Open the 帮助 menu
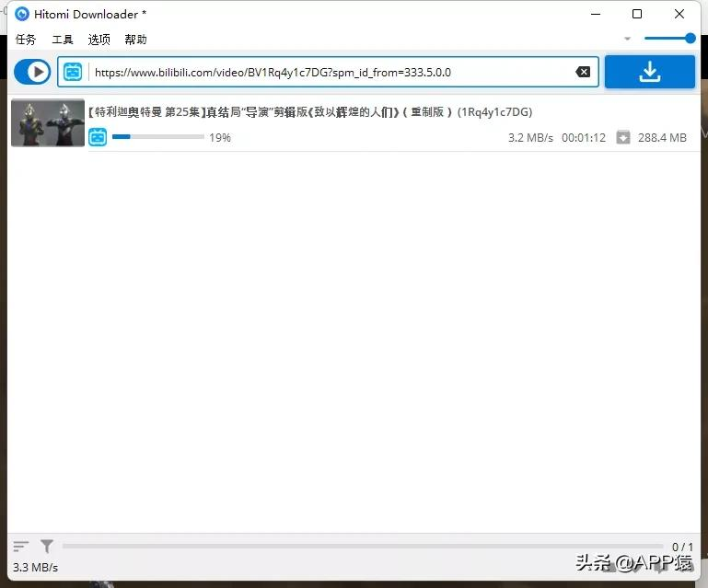 coord(135,40)
